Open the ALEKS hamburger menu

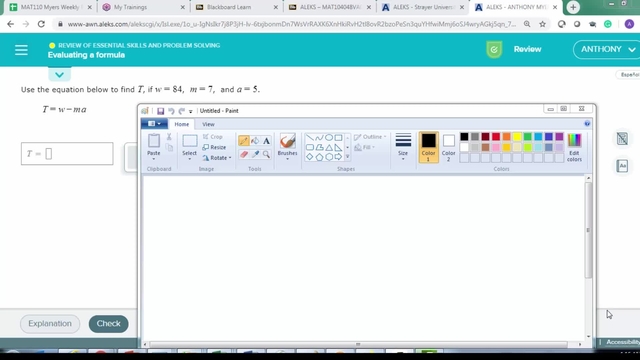(21, 50)
